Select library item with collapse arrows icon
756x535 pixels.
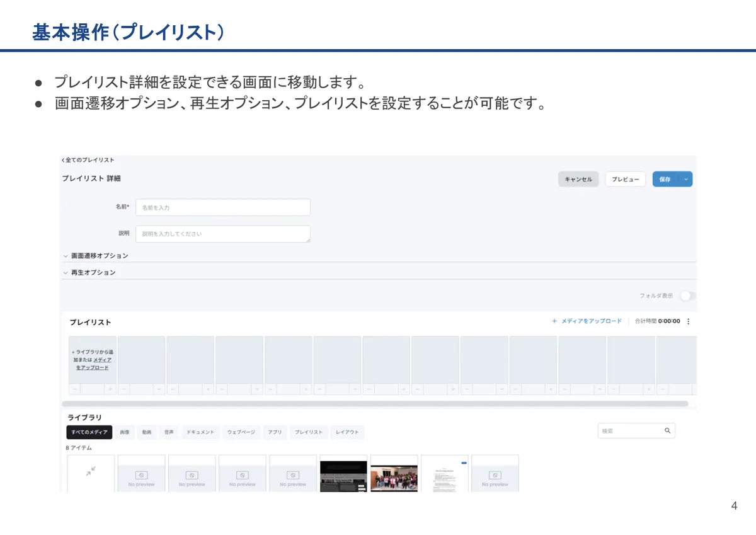click(91, 473)
